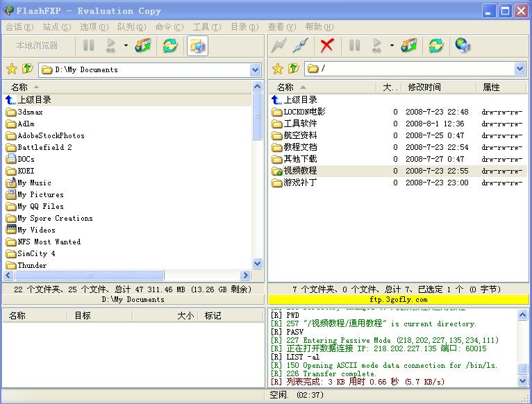This screenshot has width=532, height=404.
Task: Click the local list scroll up arrow
Action: pos(258,87)
